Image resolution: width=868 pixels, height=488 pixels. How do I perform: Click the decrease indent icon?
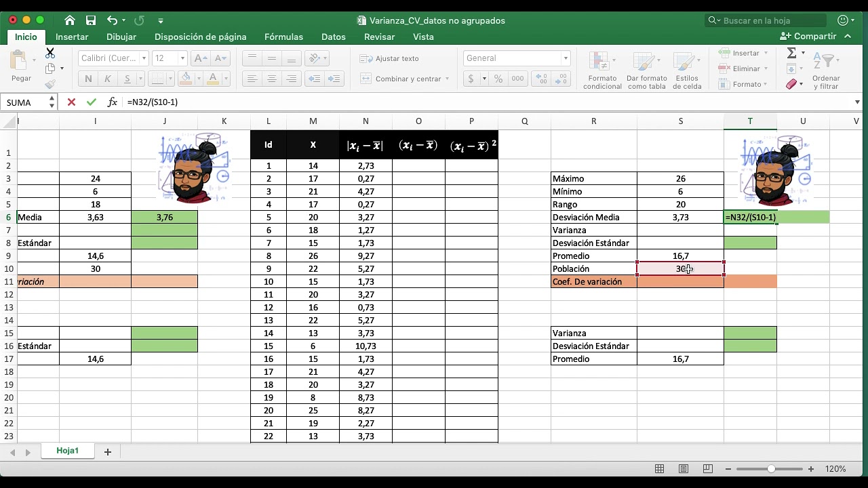[x=314, y=79]
